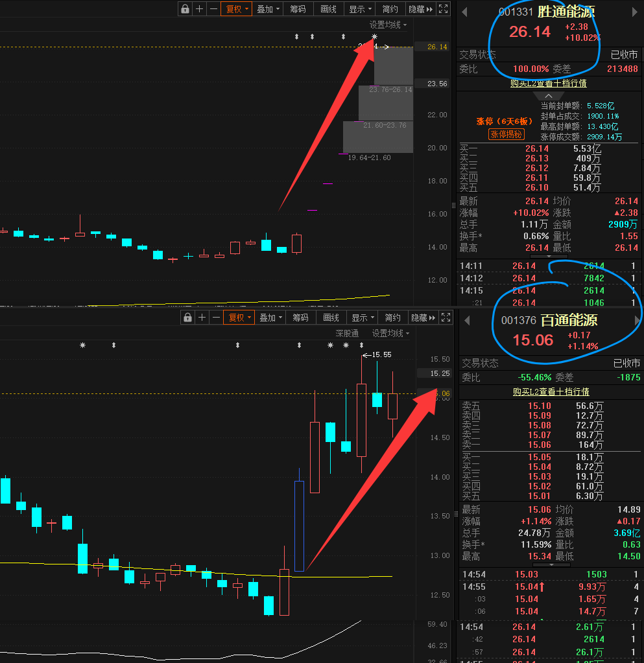Click the 23.76-26.14 gap label on chart
644x663 pixels.
click(x=390, y=89)
